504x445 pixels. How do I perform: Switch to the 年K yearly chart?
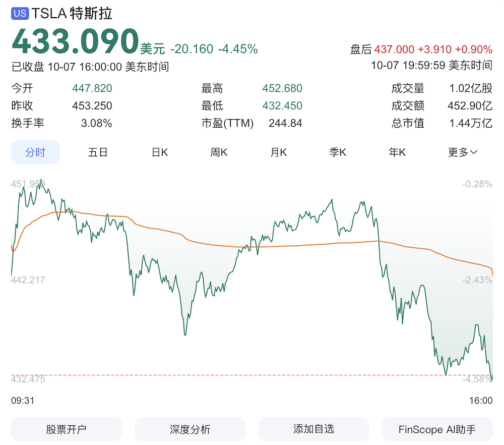coord(397,152)
